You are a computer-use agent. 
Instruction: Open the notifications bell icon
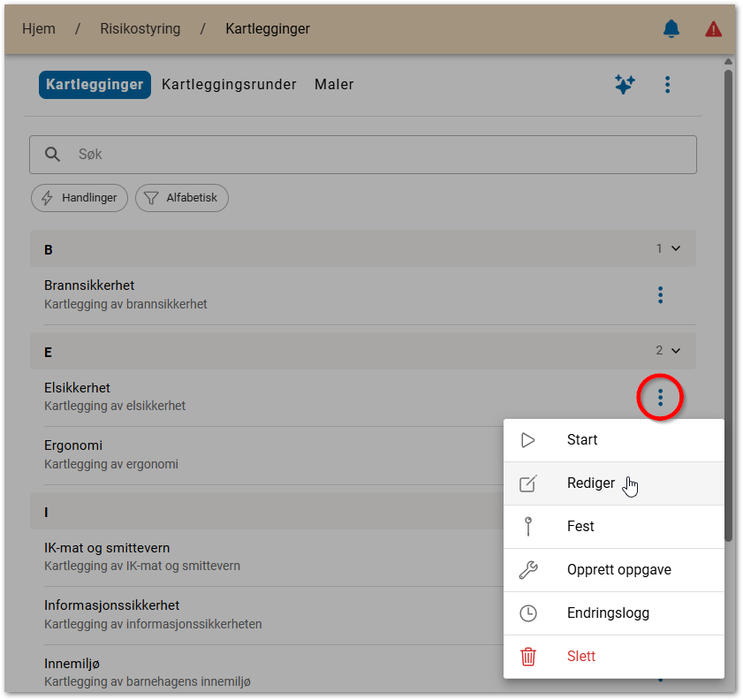pyautogui.click(x=671, y=29)
